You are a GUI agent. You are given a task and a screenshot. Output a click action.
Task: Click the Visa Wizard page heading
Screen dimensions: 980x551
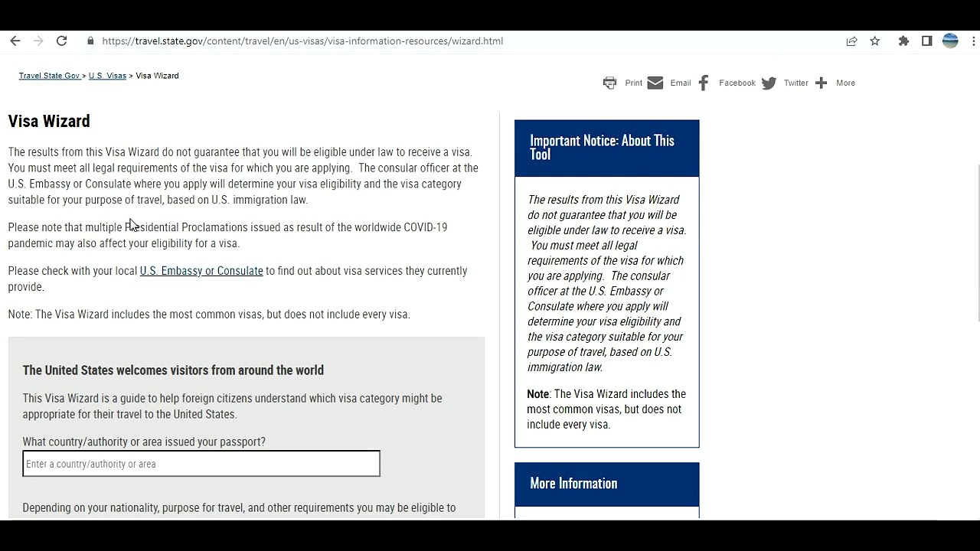[x=49, y=121]
